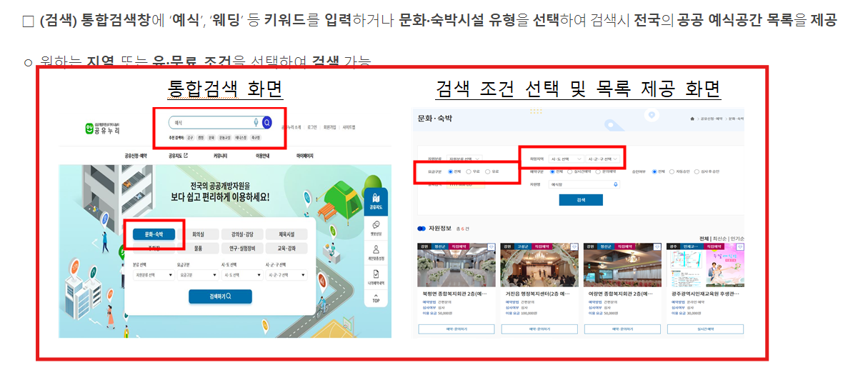The image size is (868, 365).
Task: Click the heart icon on the 거진읍 행정복지센터 card
Action: click(x=574, y=247)
